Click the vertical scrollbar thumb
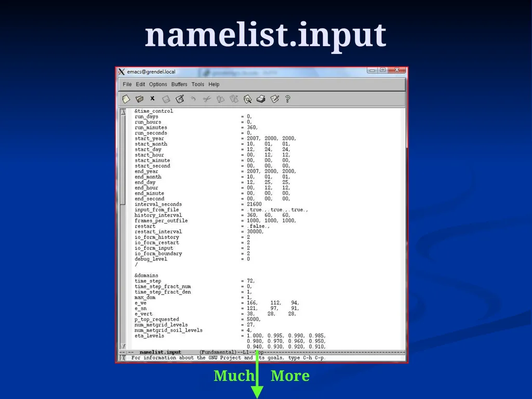Screen dimensions: 532x399 click(123, 159)
